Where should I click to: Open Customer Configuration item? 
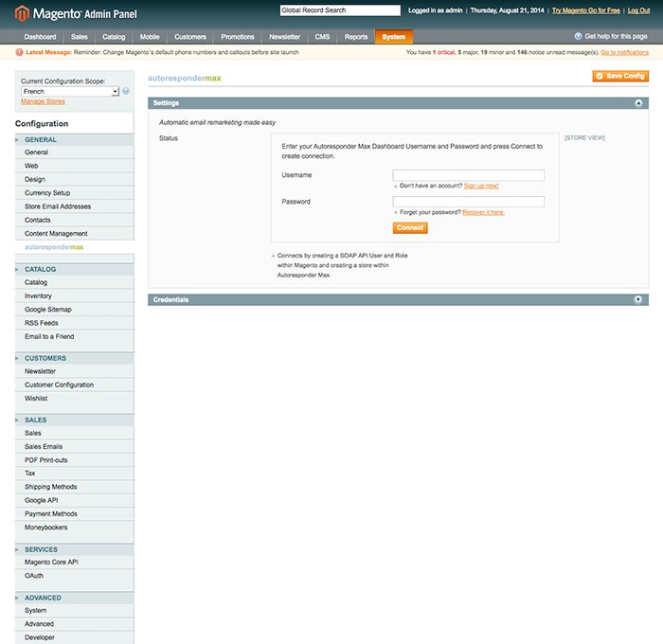coord(75,385)
